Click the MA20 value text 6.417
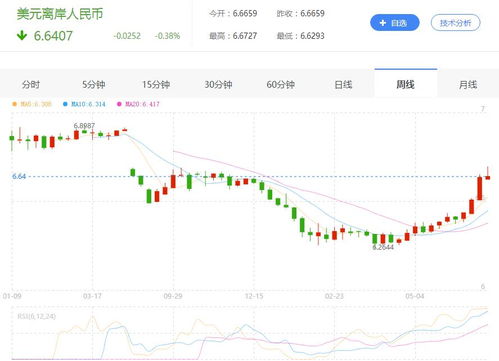The image size is (499, 361). [x=151, y=104]
